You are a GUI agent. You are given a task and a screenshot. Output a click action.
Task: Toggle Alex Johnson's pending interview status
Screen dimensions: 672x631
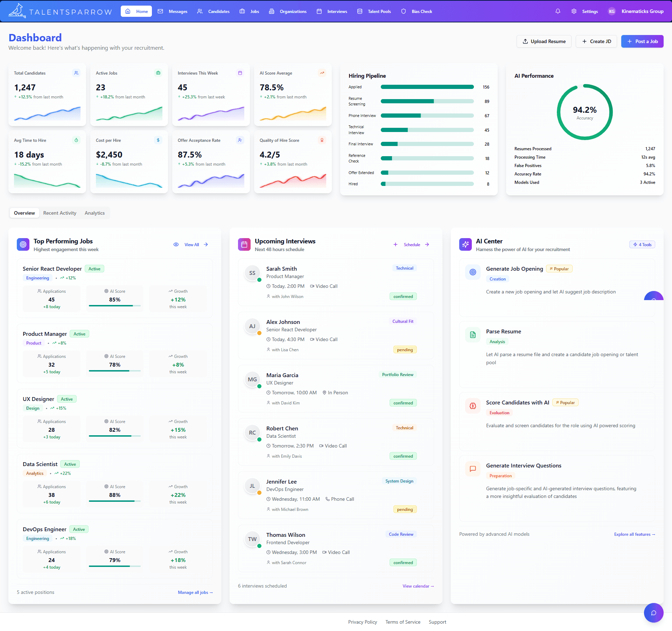point(405,349)
